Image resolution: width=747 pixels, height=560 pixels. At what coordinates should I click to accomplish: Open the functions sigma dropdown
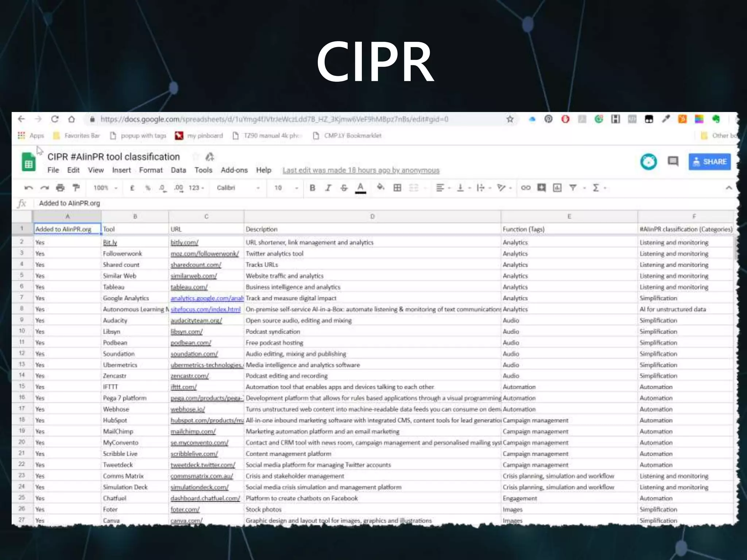[x=599, y=188]
